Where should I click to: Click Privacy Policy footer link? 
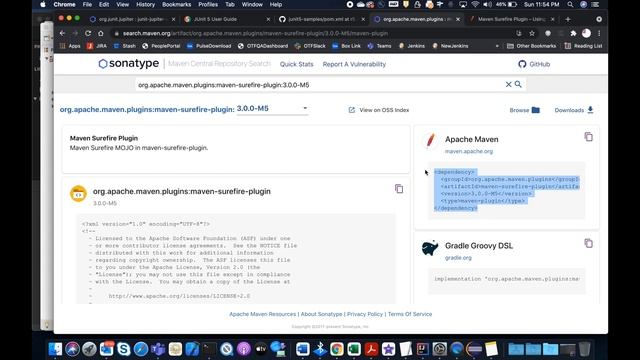[x=365, y=314]
